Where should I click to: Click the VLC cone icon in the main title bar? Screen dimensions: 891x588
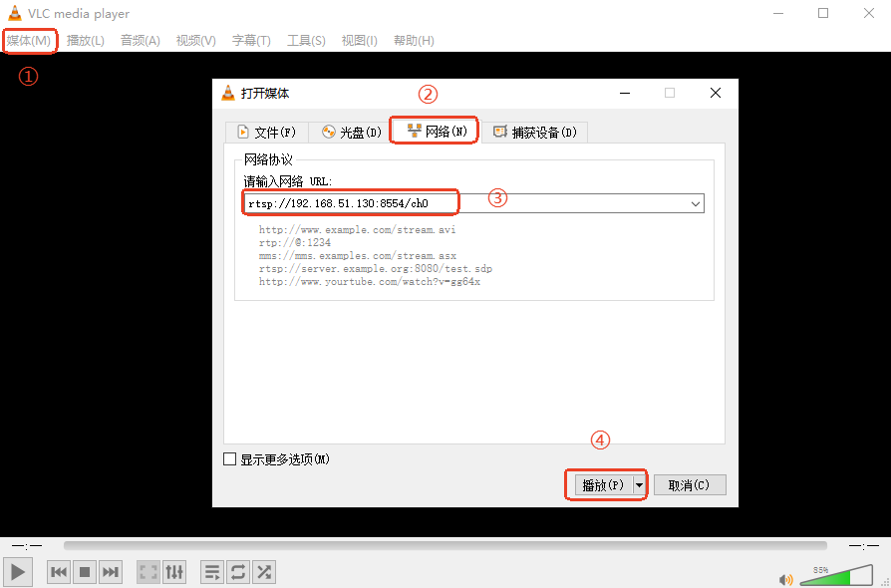click(14, 13)
